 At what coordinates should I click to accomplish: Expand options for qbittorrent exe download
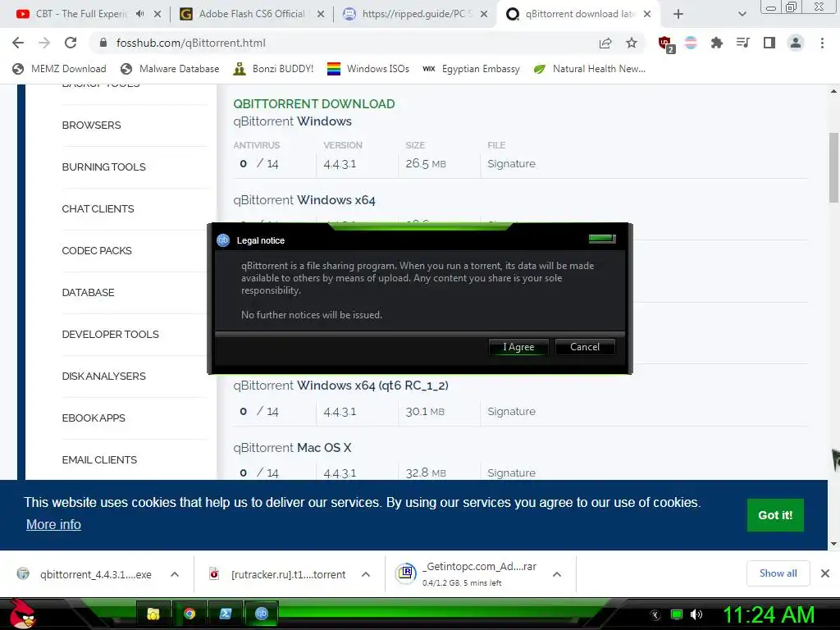click(x=174, y=574)
